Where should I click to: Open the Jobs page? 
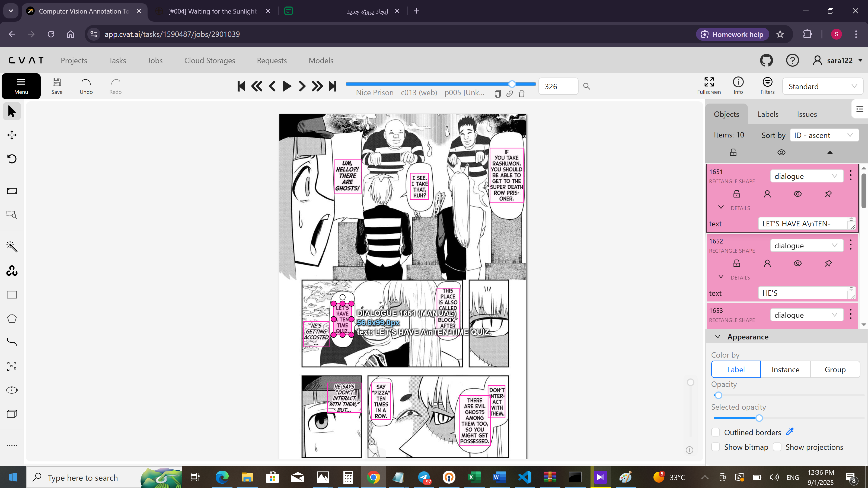pyautogui.click(x=155, y=61)
